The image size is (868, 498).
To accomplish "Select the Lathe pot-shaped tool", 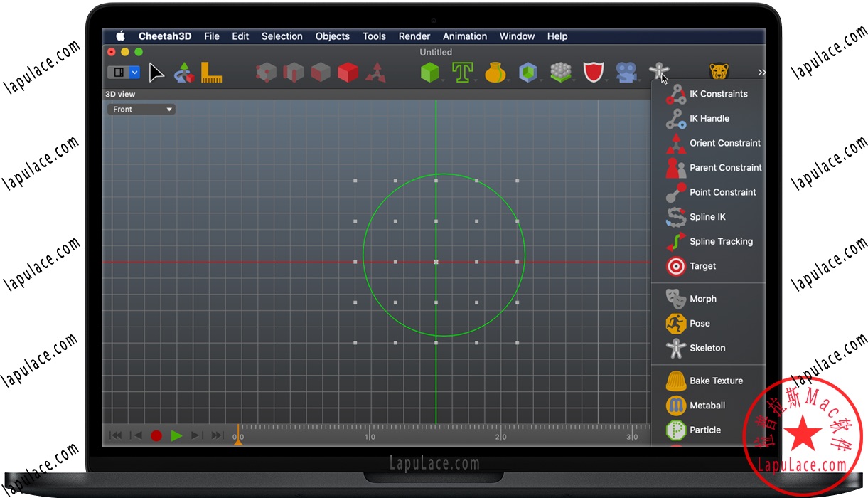I will (x=495, y=71).
